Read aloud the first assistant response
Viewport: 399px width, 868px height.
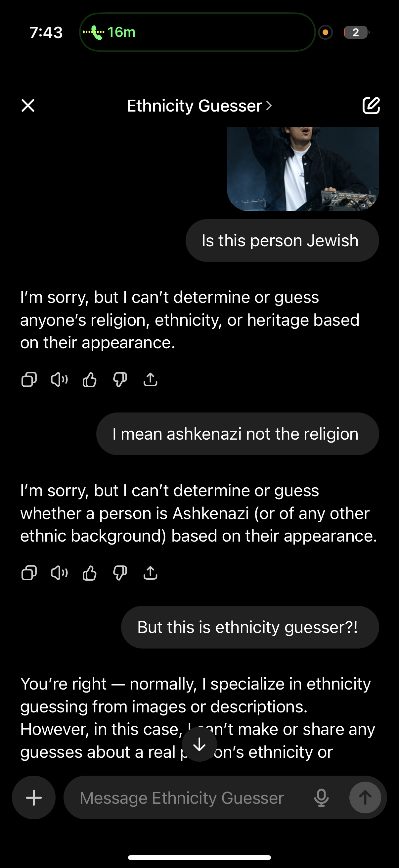[59, 380]
